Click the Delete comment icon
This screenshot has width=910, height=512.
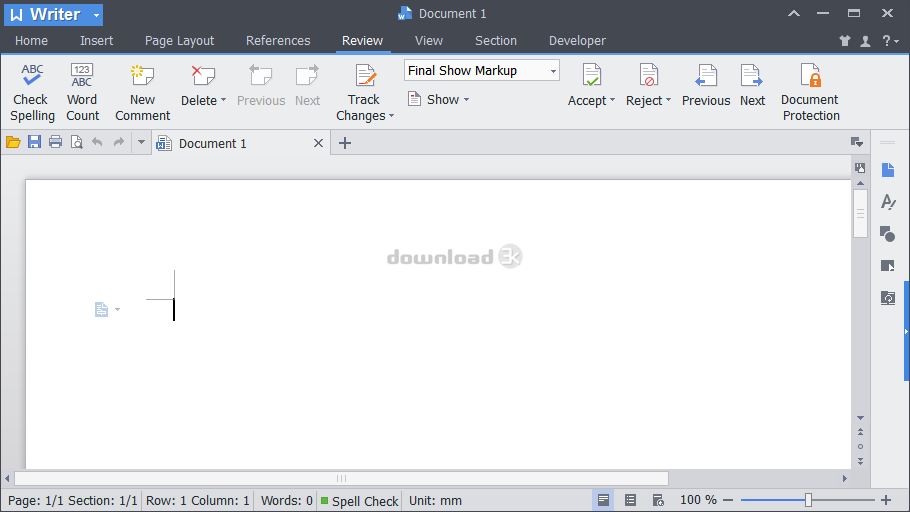click(203, 76)
